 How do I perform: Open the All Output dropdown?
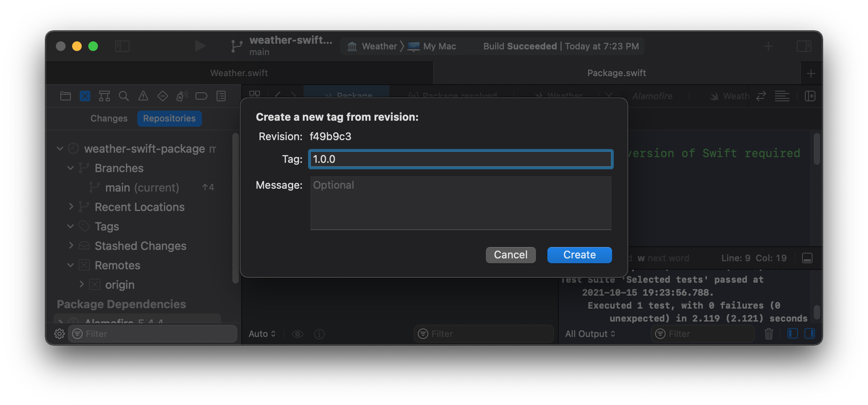(590, 334)
